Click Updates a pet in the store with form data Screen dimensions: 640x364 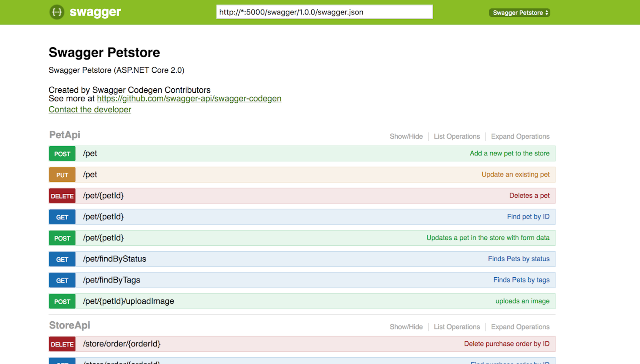click(x=488, y=238)
